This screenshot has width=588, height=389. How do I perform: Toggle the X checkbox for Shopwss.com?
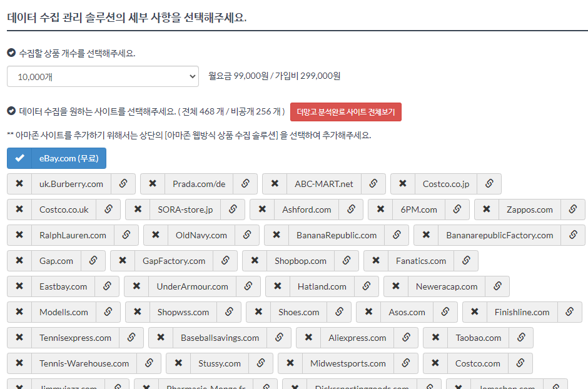click(x=138, y=312)
